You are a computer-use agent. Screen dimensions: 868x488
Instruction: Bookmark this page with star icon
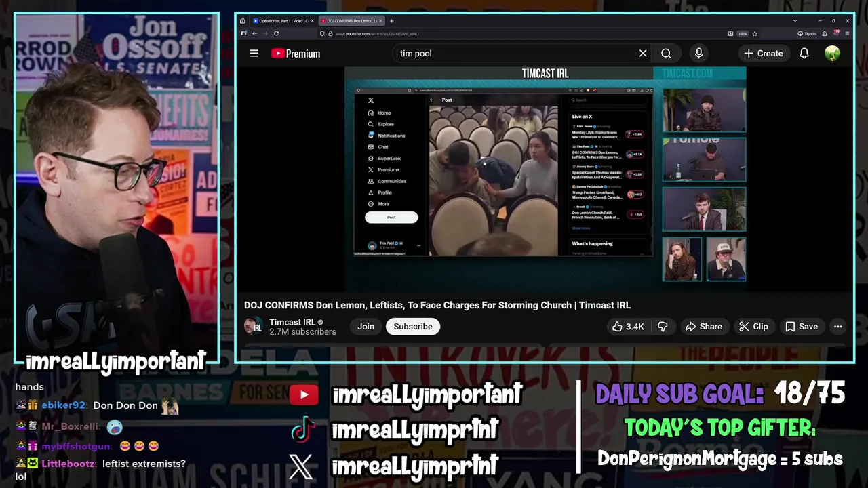click(x=755, y=33)
